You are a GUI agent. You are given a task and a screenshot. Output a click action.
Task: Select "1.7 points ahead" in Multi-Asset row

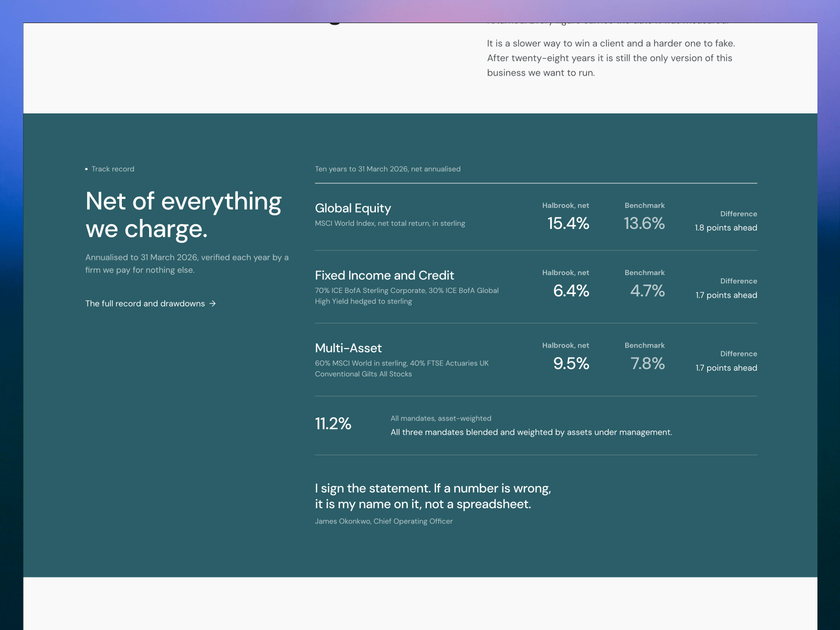727,368
